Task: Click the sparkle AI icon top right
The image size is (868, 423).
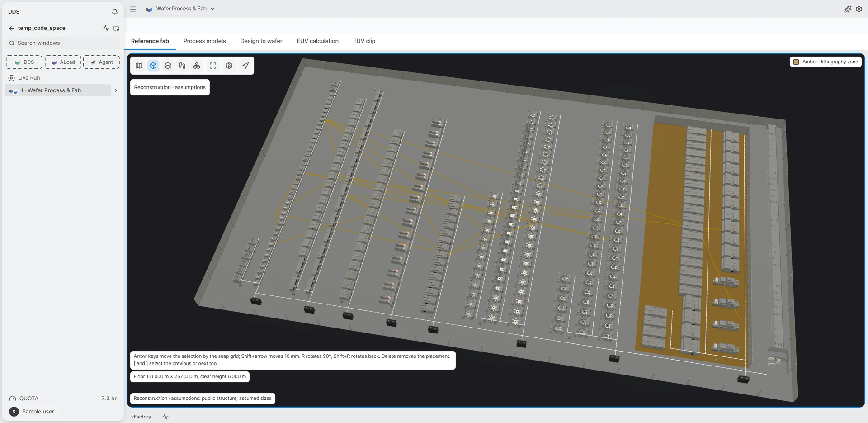Action: click(848, 9)
